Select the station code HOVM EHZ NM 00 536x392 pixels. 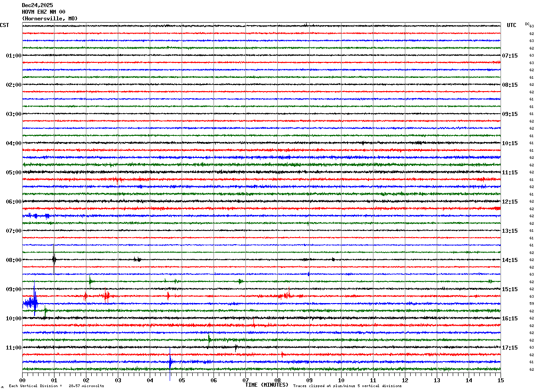(x=43, y=12)
